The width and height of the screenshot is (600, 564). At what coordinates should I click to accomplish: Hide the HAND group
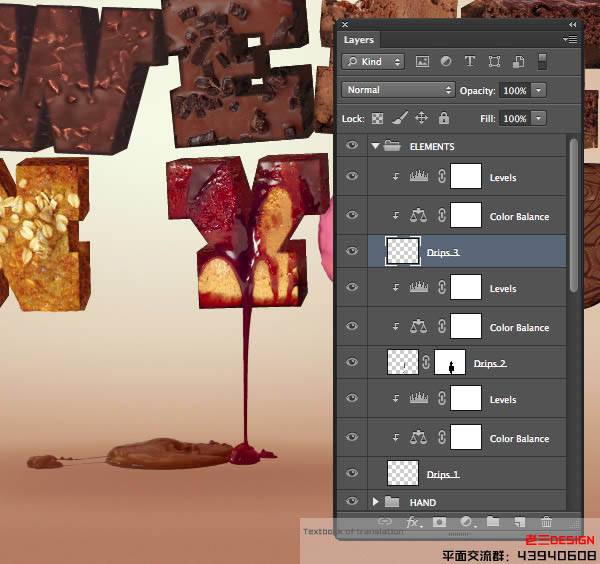[x=352, y=501]
